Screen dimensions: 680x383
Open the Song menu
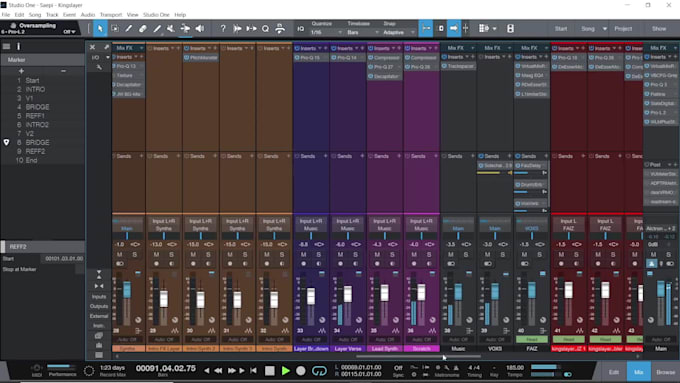point(35,15)
